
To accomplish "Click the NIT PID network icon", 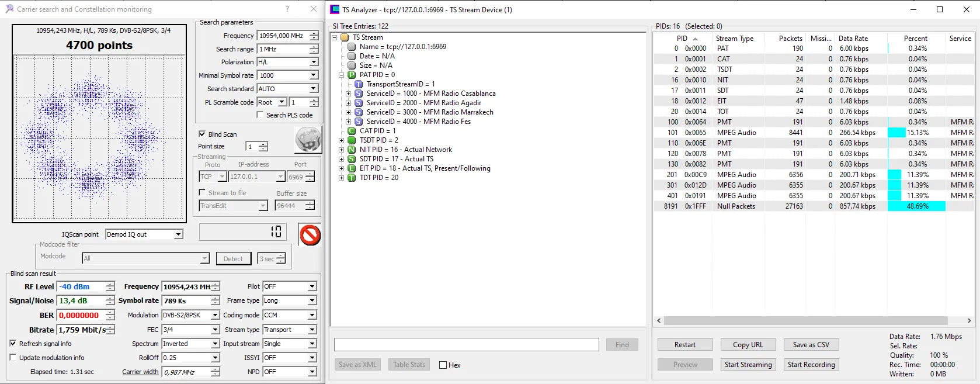I will [352, 150].
